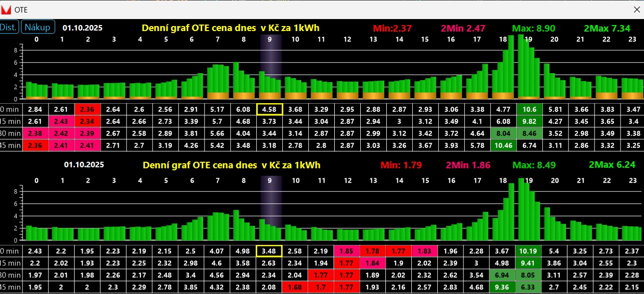Click the OTE app icon in title bar
The image size is (644, 294).
[x=6, y=10]
